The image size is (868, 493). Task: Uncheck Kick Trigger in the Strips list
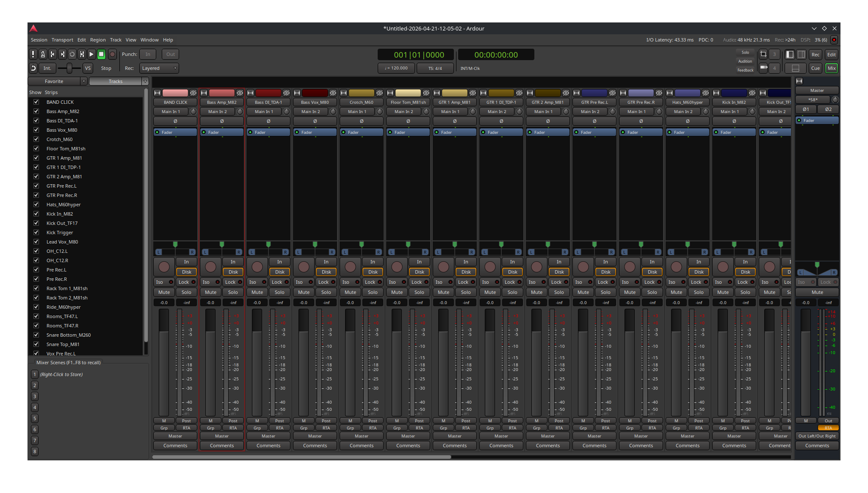36,232
